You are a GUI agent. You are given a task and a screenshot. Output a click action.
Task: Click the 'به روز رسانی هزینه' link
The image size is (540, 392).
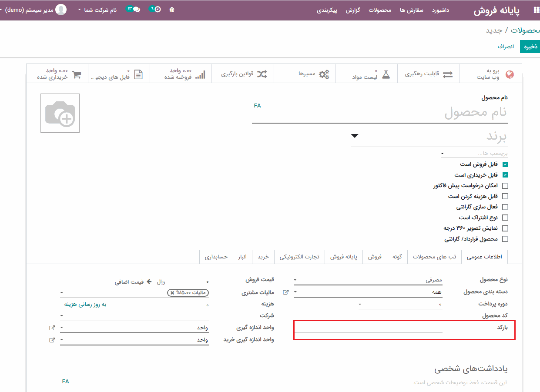click(x=85, y=305)
